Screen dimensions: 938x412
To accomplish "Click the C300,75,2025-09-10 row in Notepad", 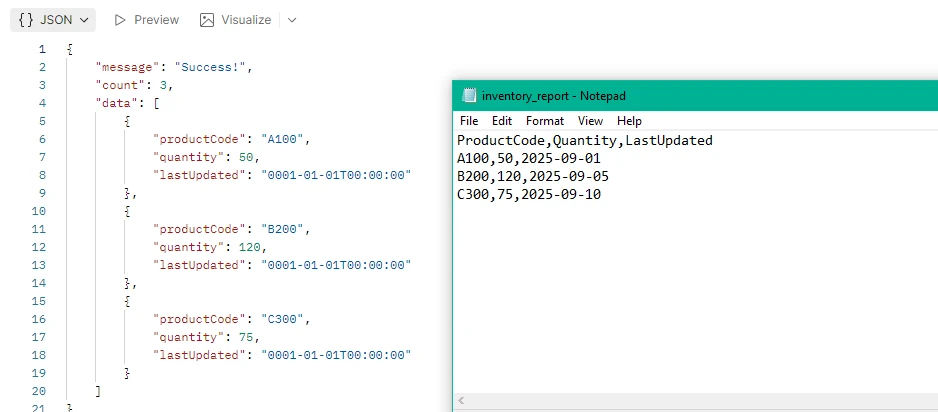I will tap(528, 195).
